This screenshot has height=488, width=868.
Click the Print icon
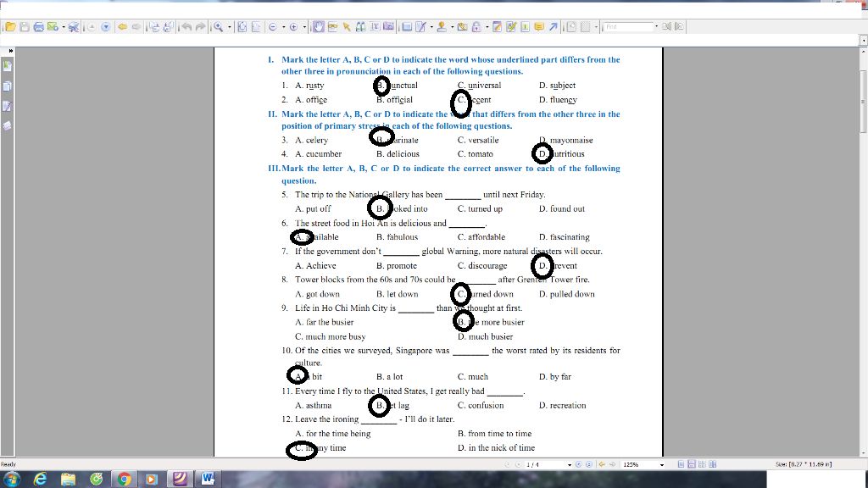tap(39, 26)
